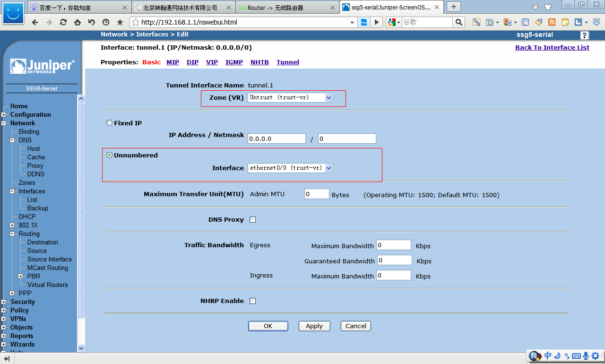Image resolution: width=605 pixels, height=364 pixels.
Task: Tick the NHRP Enable checkbox
Action: (x=252, y=301)
